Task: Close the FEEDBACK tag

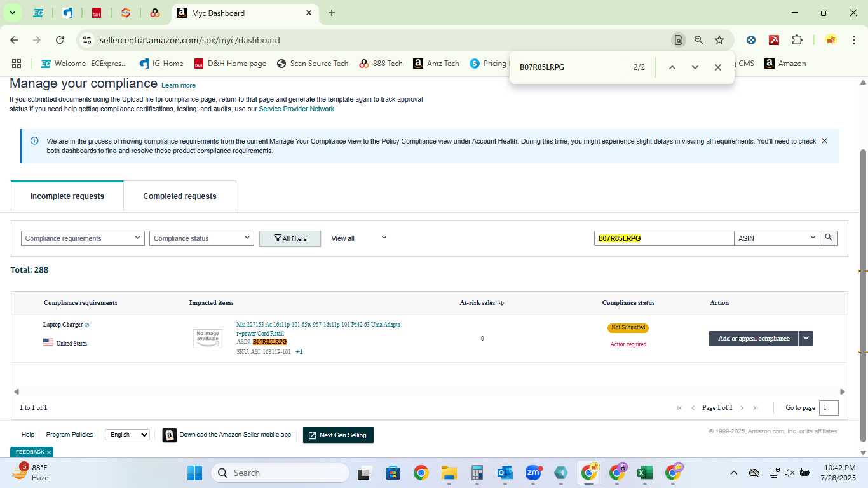Action: click(x=49, y=452)
